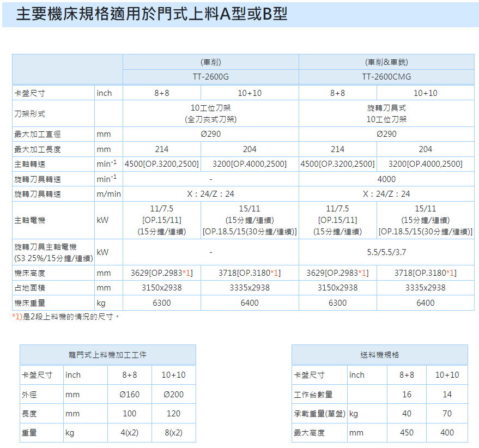Select the 機床高度 row label
479x448 pixels.
[29, 273]
